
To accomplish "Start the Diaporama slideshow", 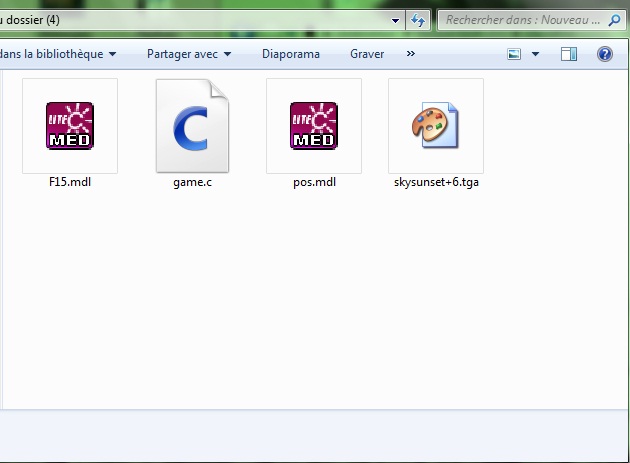I will 291,54.
